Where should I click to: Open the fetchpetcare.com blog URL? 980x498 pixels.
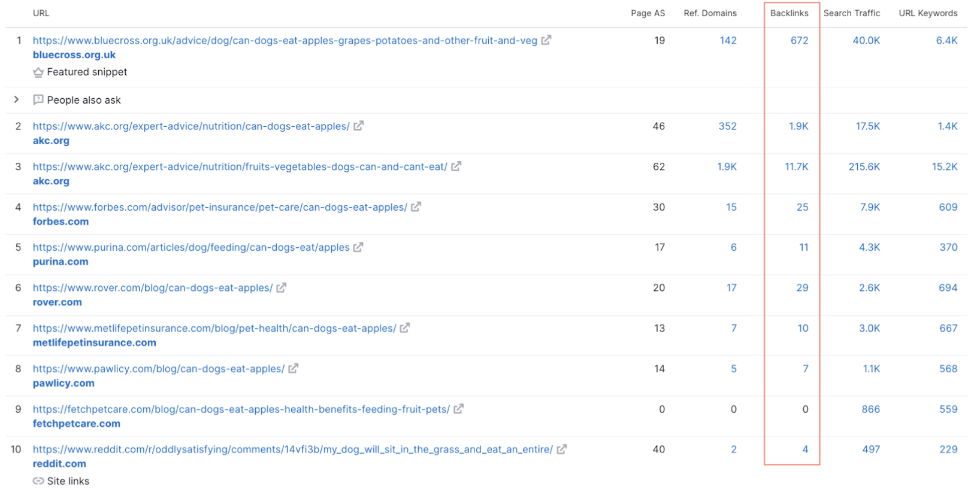click(241, 409)
